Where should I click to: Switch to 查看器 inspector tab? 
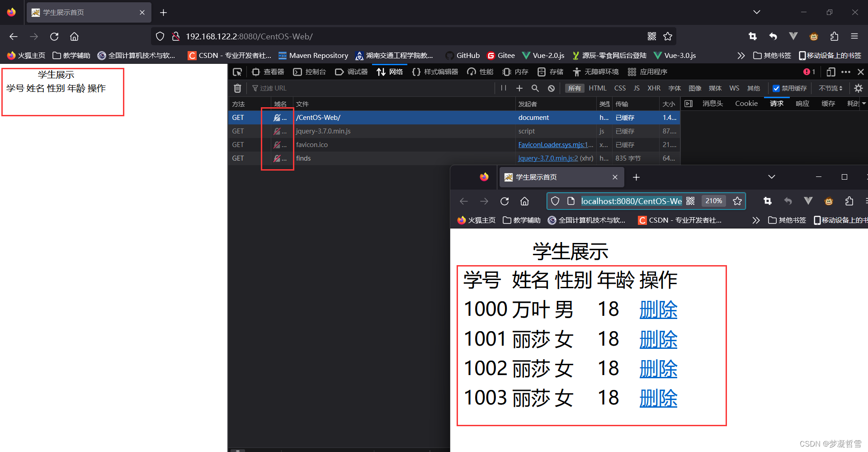point(268,72)
